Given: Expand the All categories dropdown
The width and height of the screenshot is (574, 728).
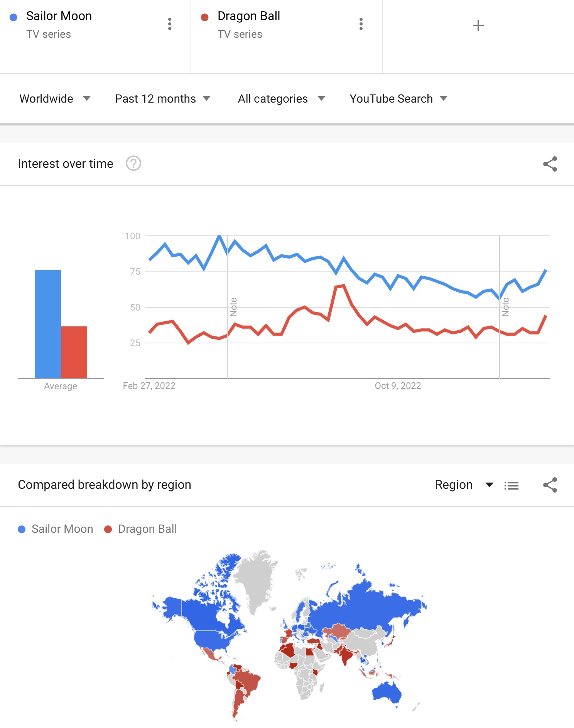Looking at the screenshot, I should 282,99.
